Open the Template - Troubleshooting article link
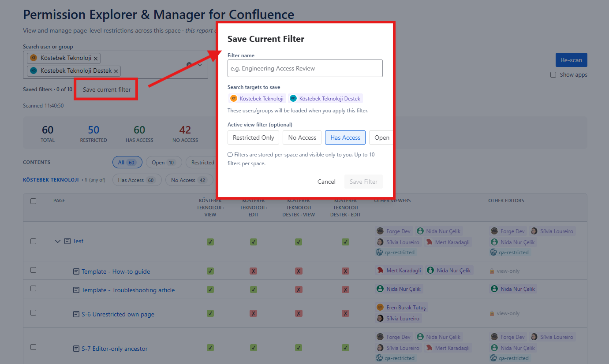This screenshot has width=609, height=364. pos(128,290)
